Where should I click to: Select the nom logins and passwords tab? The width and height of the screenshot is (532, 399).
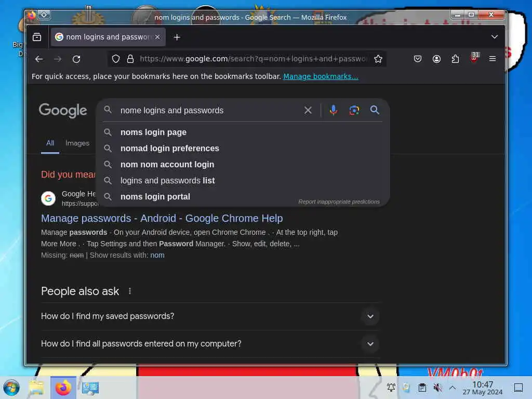108,37
